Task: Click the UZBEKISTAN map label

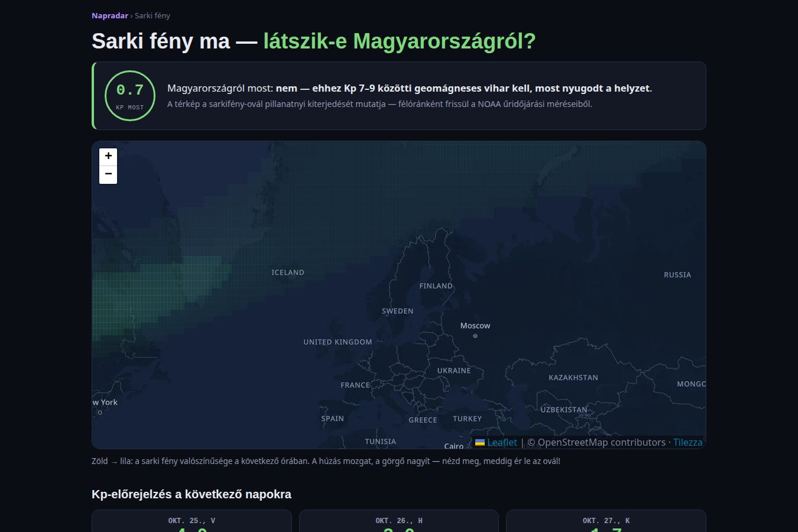Action: coord(564,410)
